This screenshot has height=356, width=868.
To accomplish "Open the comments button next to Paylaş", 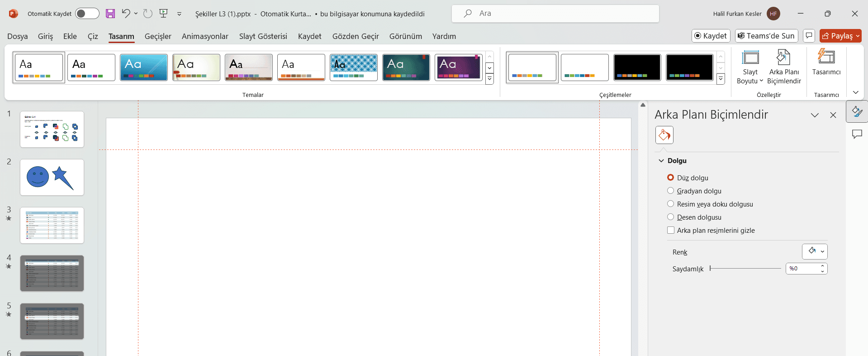I will [809, 36].
